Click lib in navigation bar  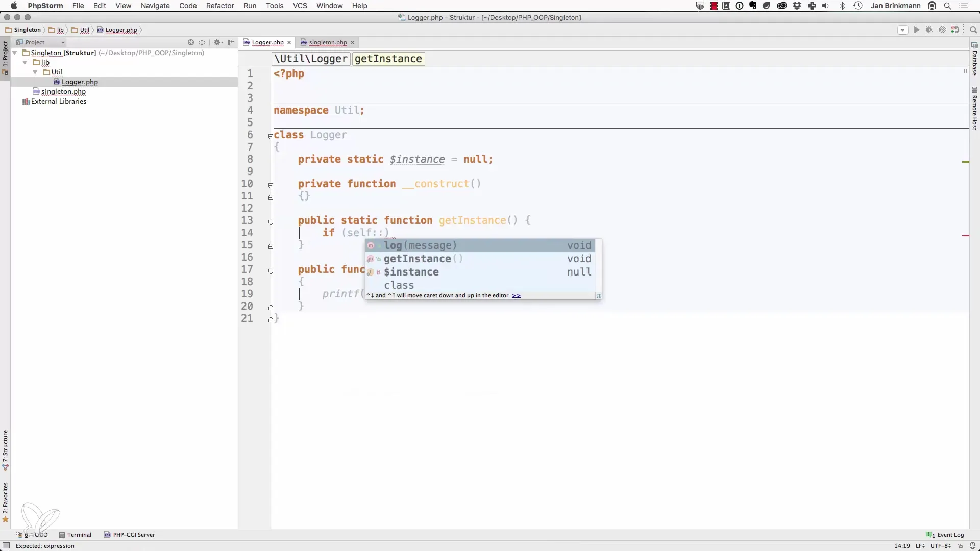pos(56,30)
